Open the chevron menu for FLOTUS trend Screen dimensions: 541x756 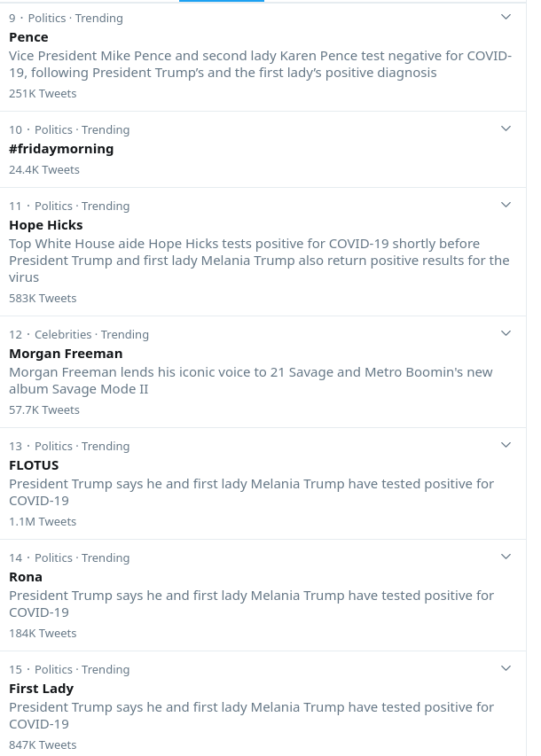[x=506, y=445]
